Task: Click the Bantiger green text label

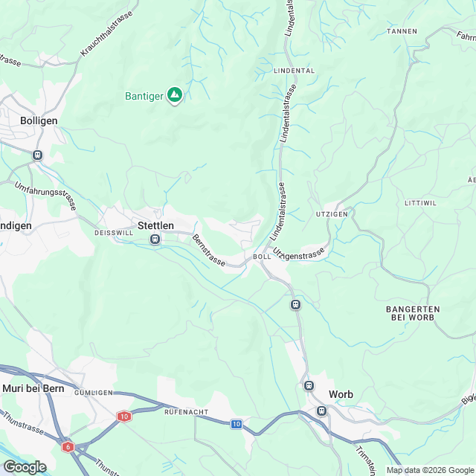Action: [x=144, y=96]
